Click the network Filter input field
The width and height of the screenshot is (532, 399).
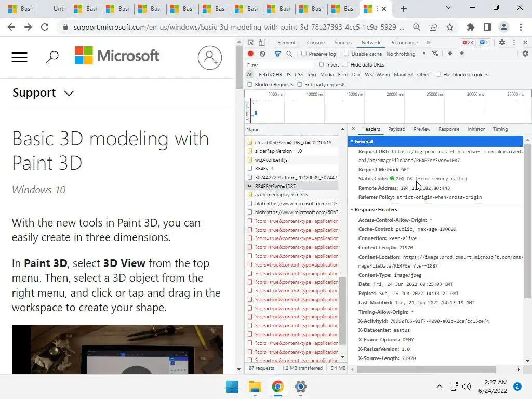tap(280, 65)
